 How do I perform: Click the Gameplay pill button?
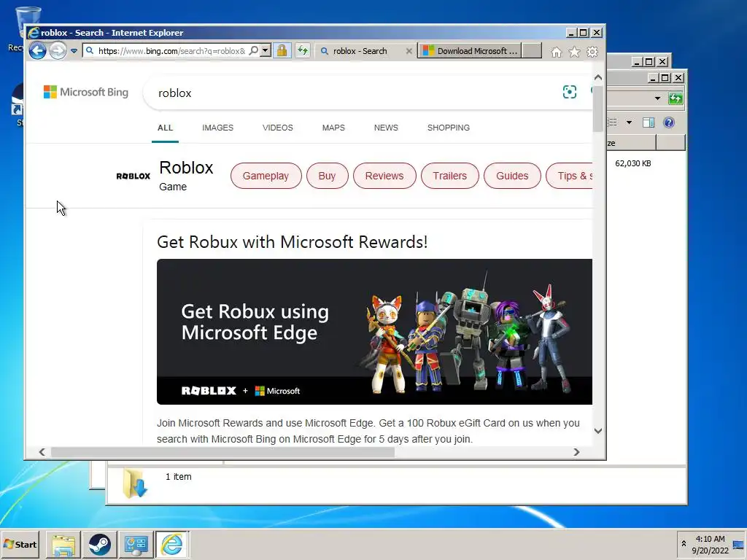[266, 176]
